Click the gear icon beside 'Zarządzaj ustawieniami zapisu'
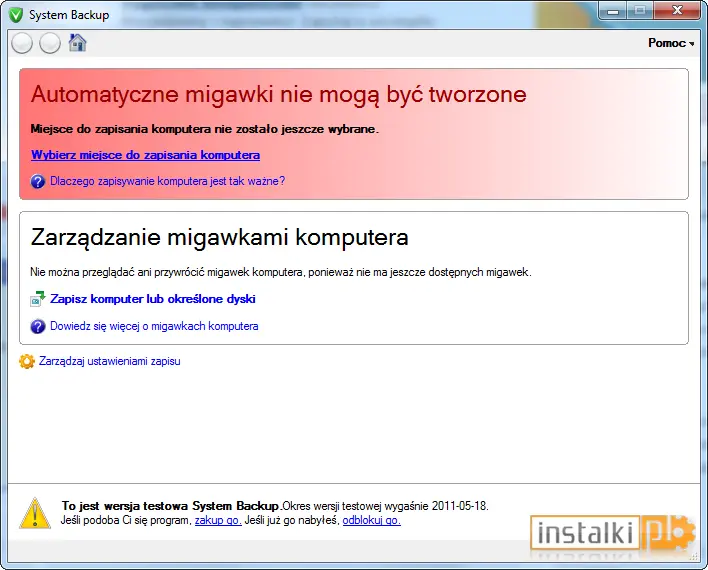The image size is (708, 570). (27, 361)
